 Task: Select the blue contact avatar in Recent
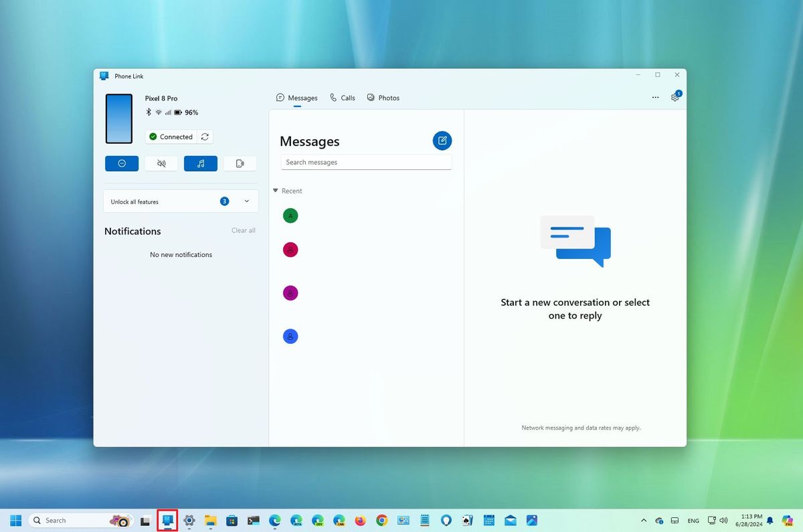(x=290, y=336)
